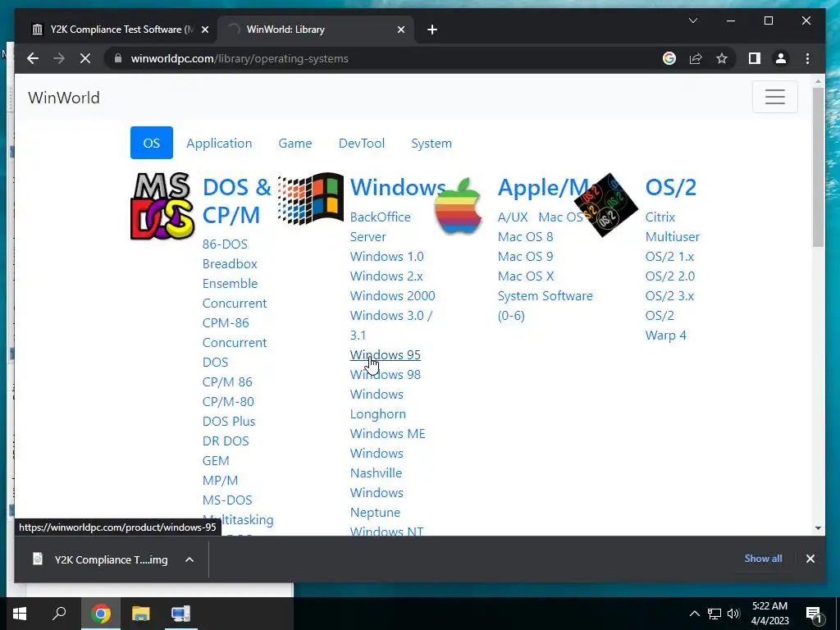Open the 86-DOS link
Screen dimensions: 840x630
click(225, 244)
